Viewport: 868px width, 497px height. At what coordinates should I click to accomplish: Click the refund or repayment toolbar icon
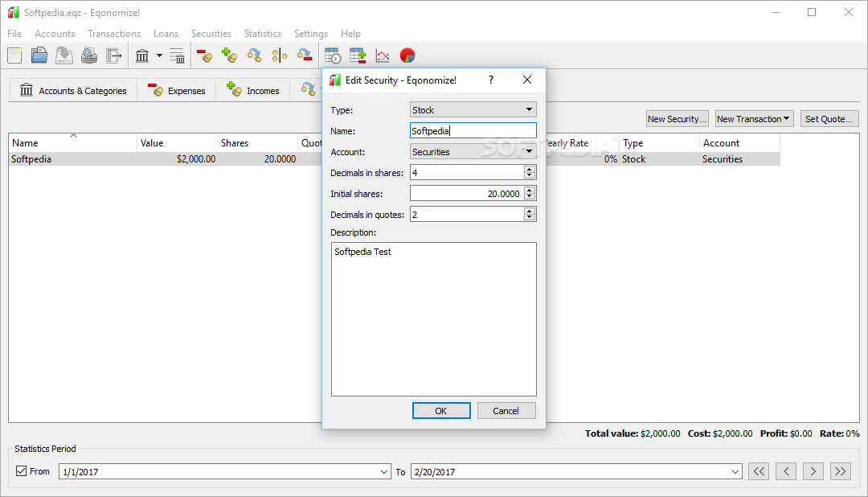305,55
